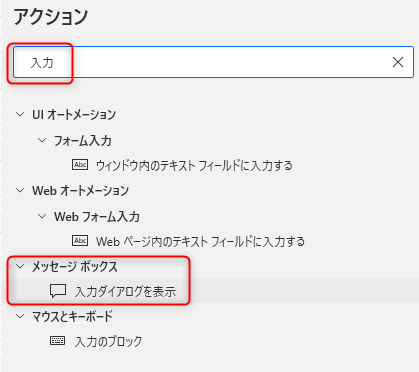Collapse the Web オートメーション group chevron
This screenshot has width=419, height=372.
[20, 190]
